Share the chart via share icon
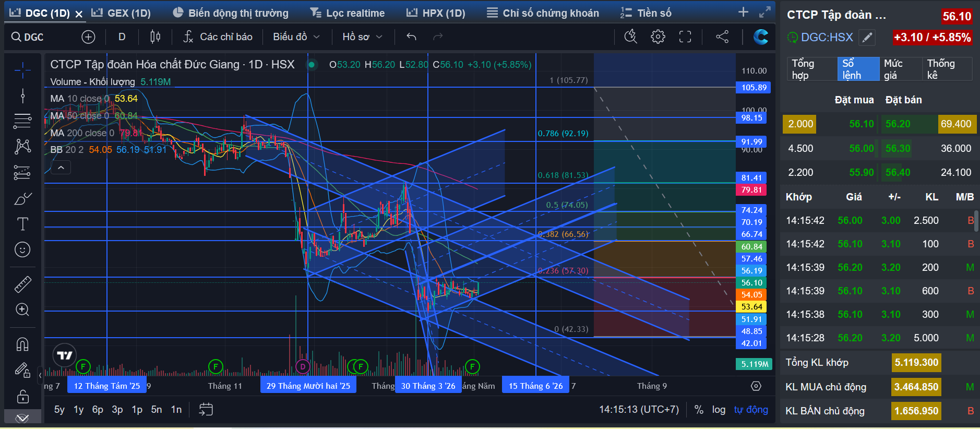 (722, 37)
